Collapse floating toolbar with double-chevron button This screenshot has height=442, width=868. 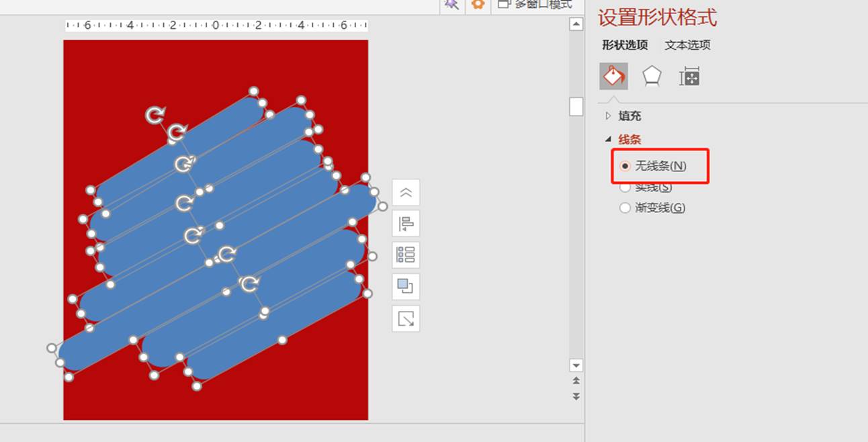(x=406, y=193)
